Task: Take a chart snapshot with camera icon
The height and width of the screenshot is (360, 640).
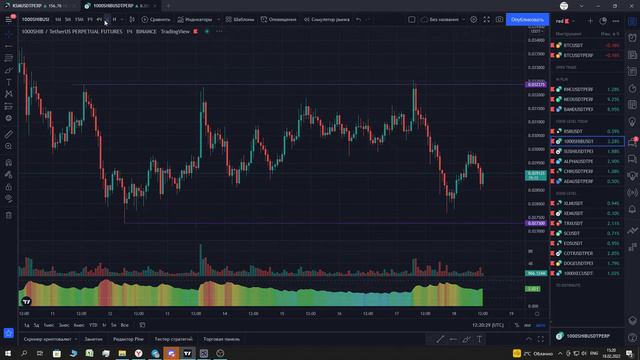Action: tap(499, 20)
